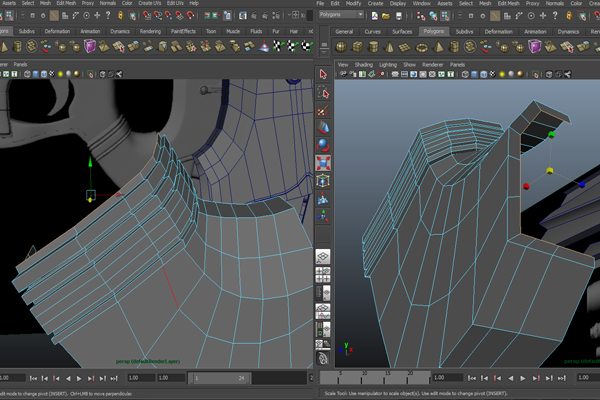Switch to single perspective view layout

tap(323, 256)
